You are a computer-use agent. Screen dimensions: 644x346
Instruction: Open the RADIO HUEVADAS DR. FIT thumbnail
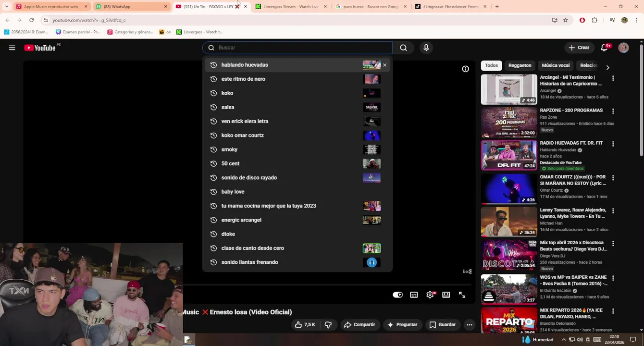coord(509,155)
